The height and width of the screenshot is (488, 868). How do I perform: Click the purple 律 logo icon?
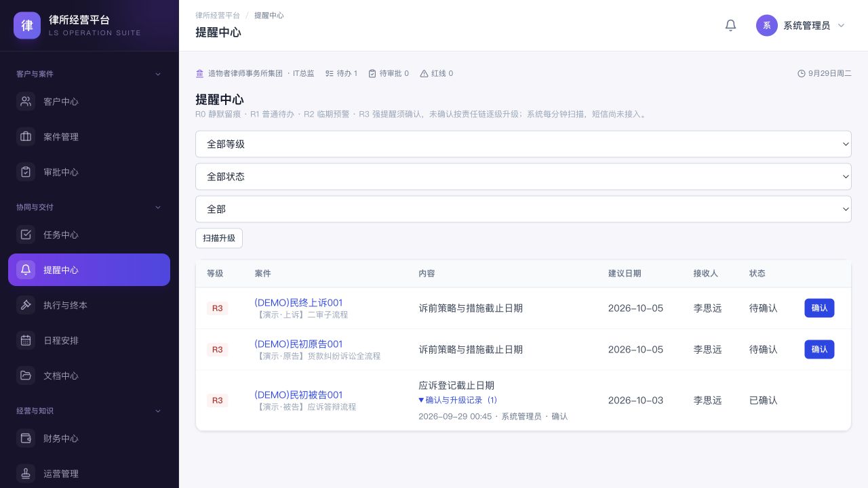(x=27, y=26)
